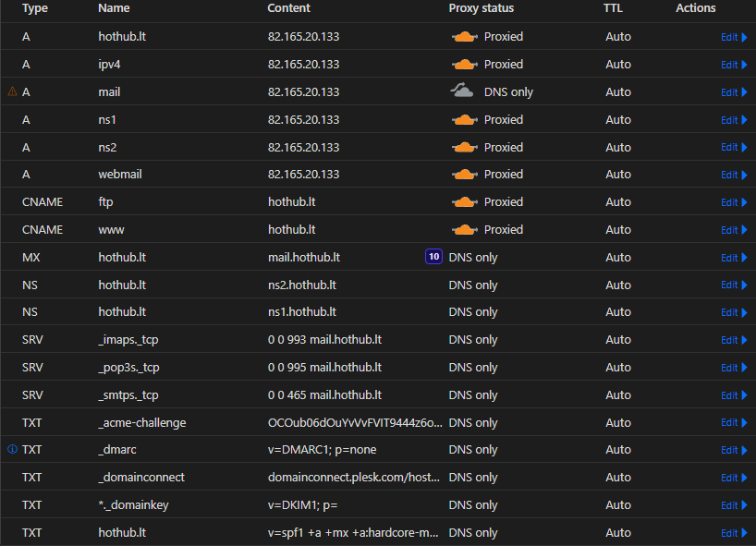The width and height of the screenshot is (756, 546).
Task: Click the priority 10 badge on MX record
Action: pos(434,257)
